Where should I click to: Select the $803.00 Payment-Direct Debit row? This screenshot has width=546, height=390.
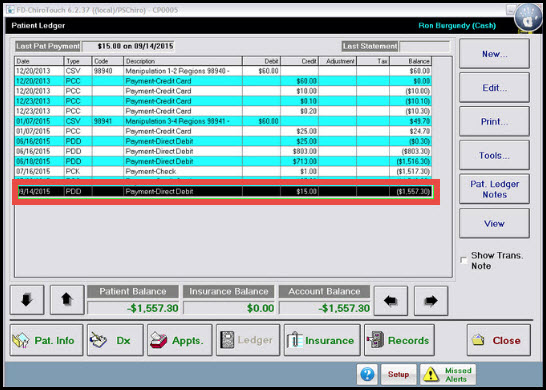pos(223,151)
